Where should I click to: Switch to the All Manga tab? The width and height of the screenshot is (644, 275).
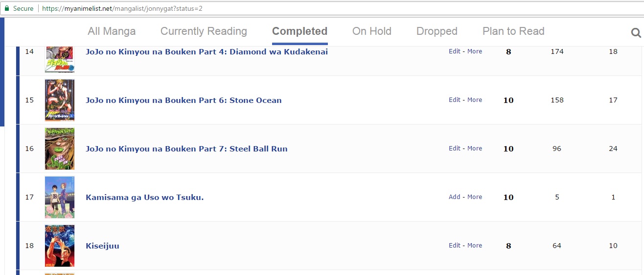[x=112, y=31]
